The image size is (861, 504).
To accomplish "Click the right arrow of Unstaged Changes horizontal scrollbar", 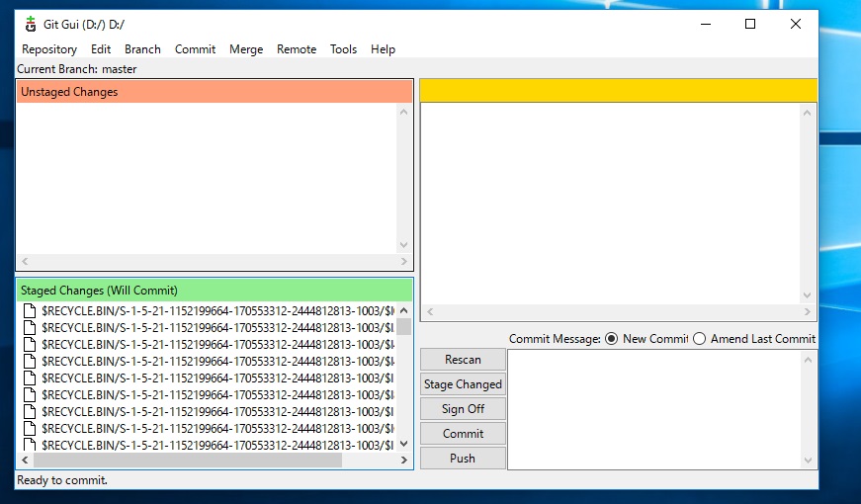I will pyautogui.click(x=404, y=261).
